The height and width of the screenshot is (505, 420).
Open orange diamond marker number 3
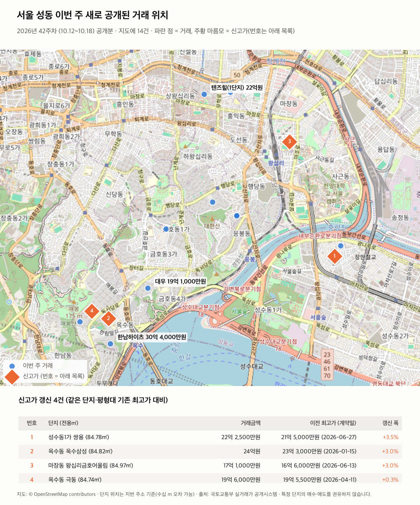click(289, 142)
